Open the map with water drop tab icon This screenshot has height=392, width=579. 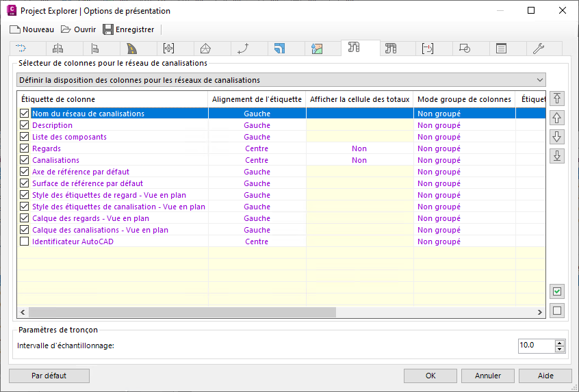[x=317, y=49]
